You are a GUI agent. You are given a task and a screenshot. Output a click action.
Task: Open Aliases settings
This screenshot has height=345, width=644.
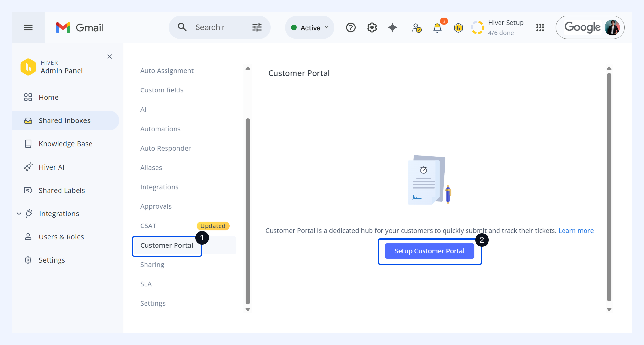coord(151,168)
